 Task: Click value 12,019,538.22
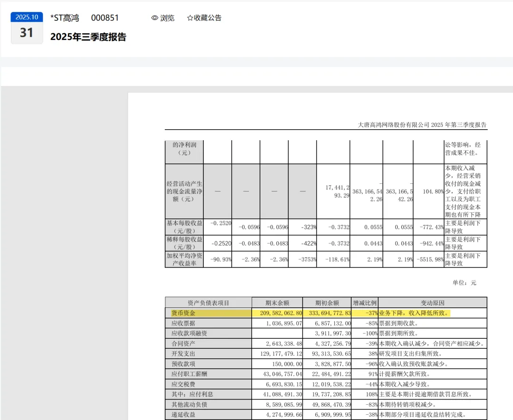(x=331, y=384)
